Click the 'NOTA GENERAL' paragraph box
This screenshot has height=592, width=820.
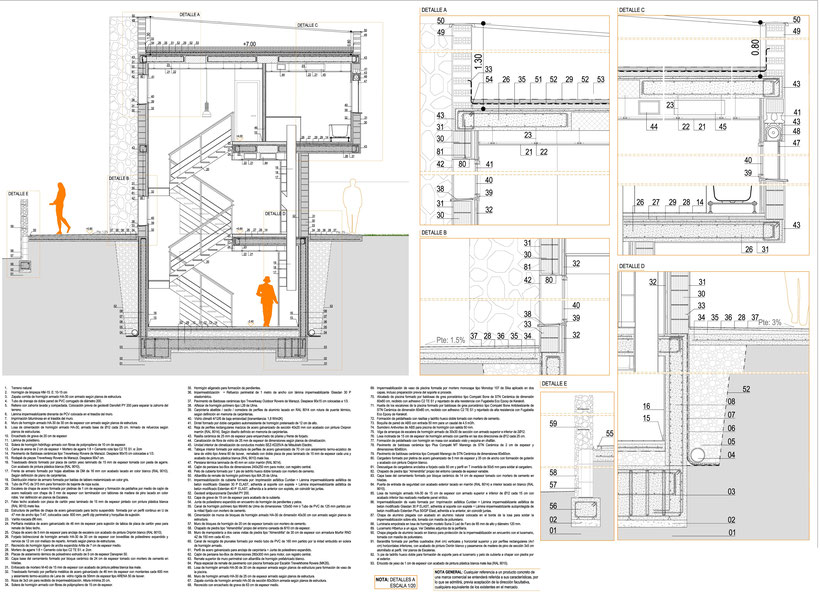(x=486, y=579)
